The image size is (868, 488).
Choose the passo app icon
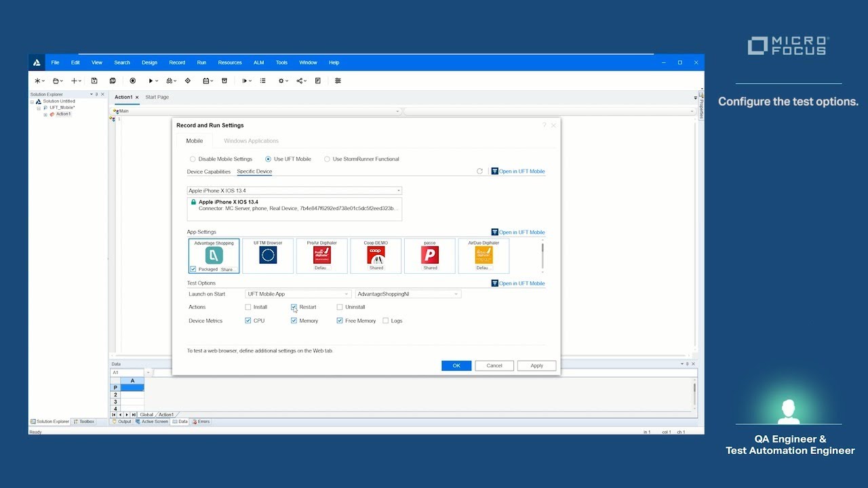pyautogui.click(x=430, y=256)
